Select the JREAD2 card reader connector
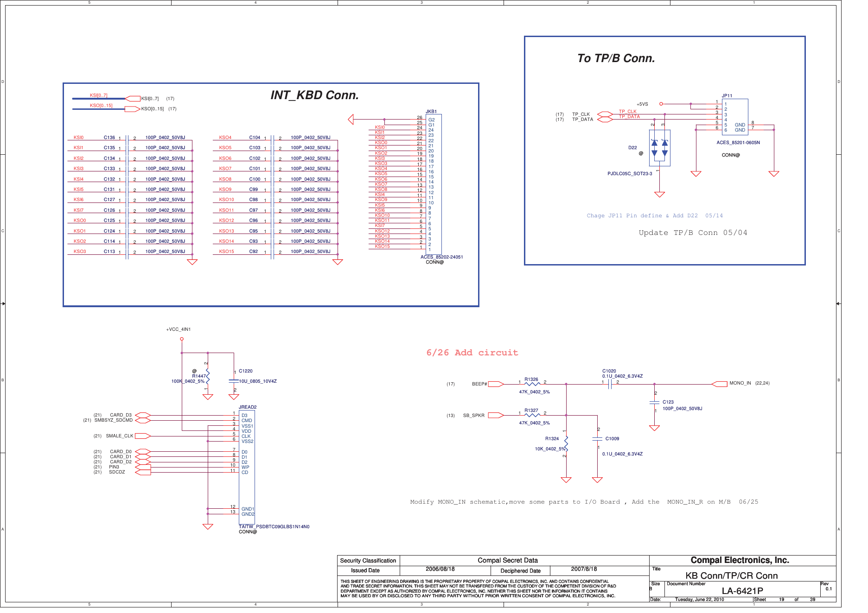 (247, 467)
